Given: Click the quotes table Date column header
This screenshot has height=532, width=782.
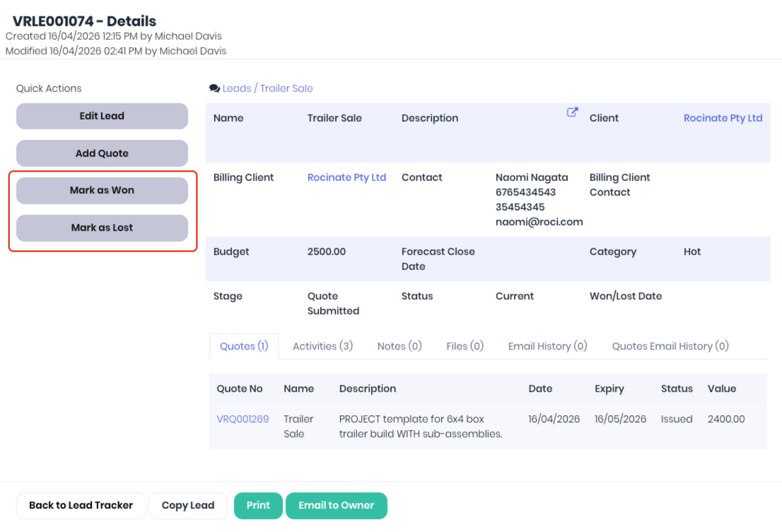Looking at the screenshot, I should tap(540, 389).
